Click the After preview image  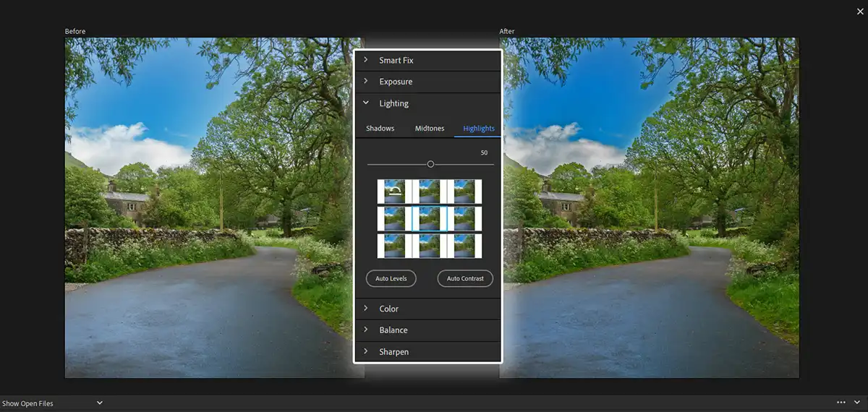pyautogui.click(x=651, y=207)
